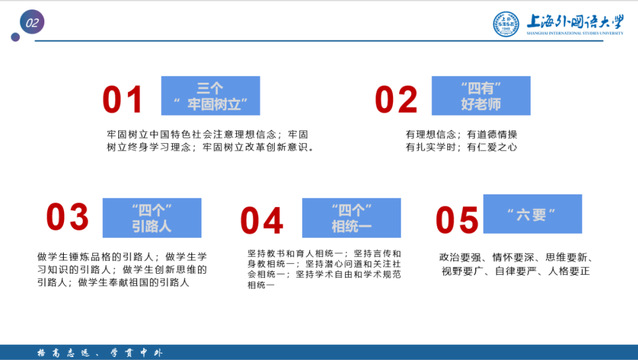Click the blue "四有"好老师 box

tap(481, 96)
